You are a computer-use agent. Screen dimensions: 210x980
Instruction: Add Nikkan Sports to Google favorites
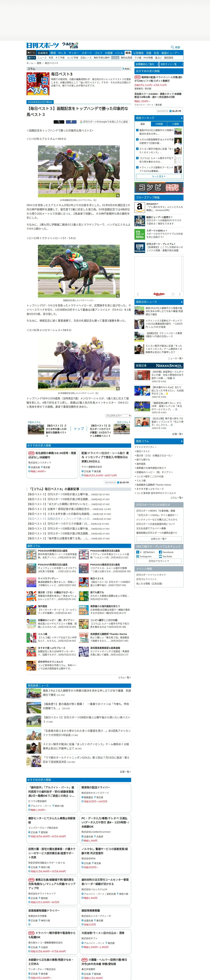[104, 122]
